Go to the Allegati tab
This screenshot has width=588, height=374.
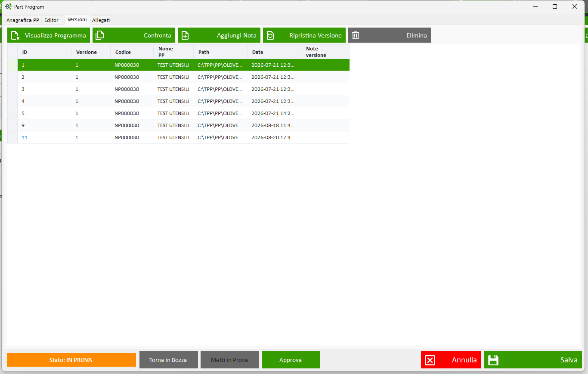101,20
